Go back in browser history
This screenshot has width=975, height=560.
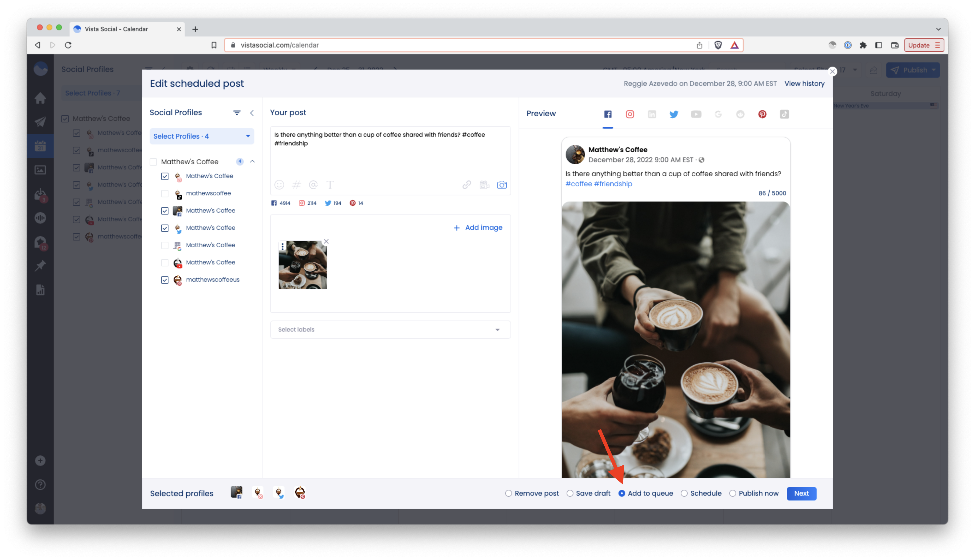point(37,45)
